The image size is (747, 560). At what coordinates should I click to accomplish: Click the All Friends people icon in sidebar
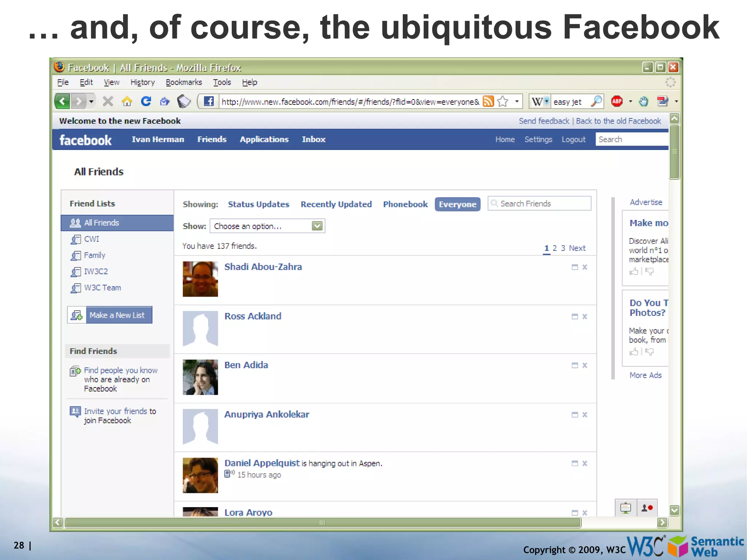pyautogui.click(x=75, y=223)
